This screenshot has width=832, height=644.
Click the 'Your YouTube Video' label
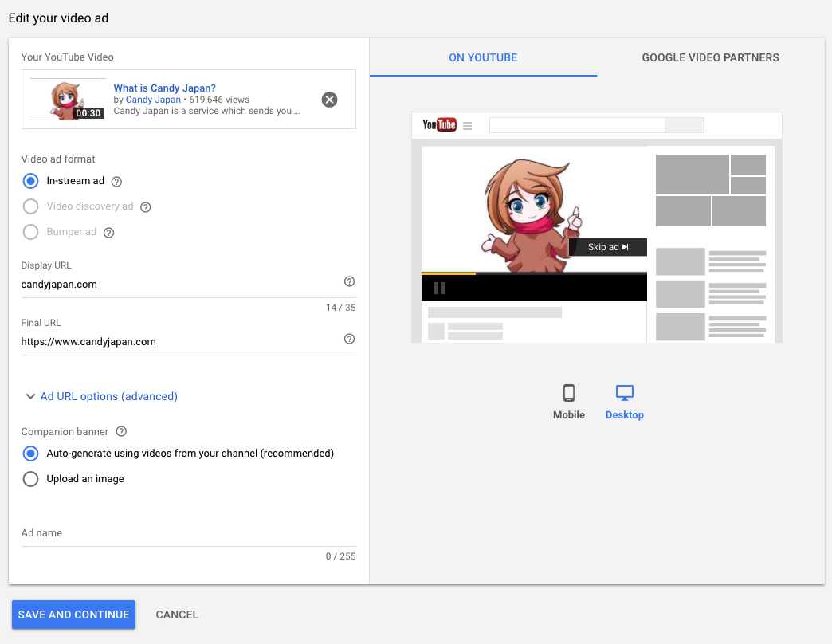[x=68, y=57]
